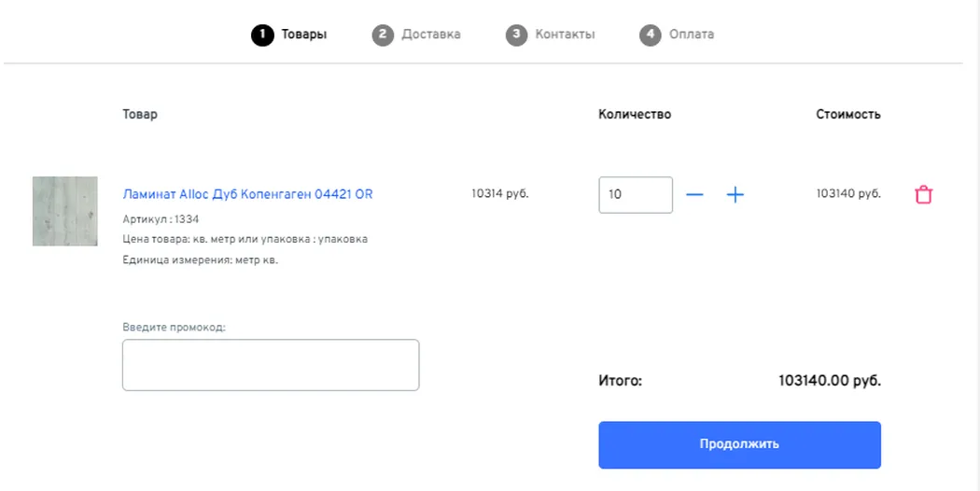Screen dimensions: 980x491
Task: Click the step 1 numbered circle
Action: pos(261,35)
